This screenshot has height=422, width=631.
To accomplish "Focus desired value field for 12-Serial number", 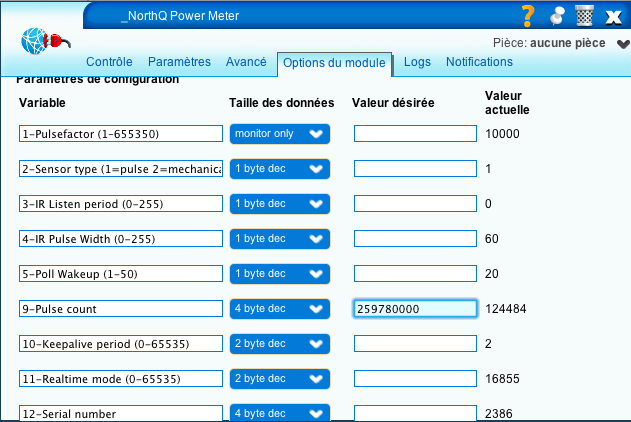I will [x=415, y=414].
